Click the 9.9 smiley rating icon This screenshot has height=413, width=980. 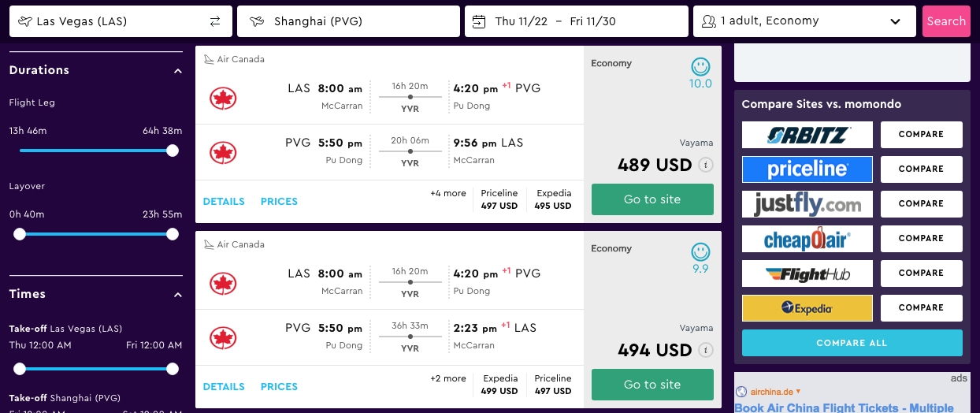point(700,252)
